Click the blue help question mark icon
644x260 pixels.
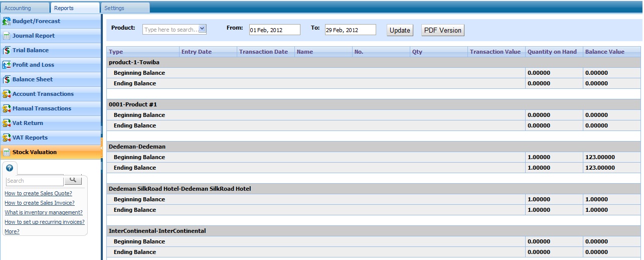[10, 168]
